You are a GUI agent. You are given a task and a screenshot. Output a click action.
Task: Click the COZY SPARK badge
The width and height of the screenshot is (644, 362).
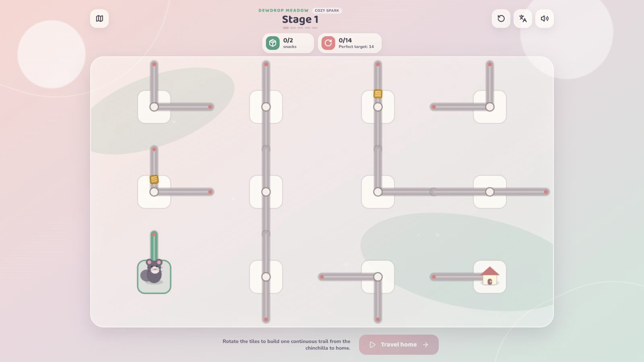click(327, 10)
